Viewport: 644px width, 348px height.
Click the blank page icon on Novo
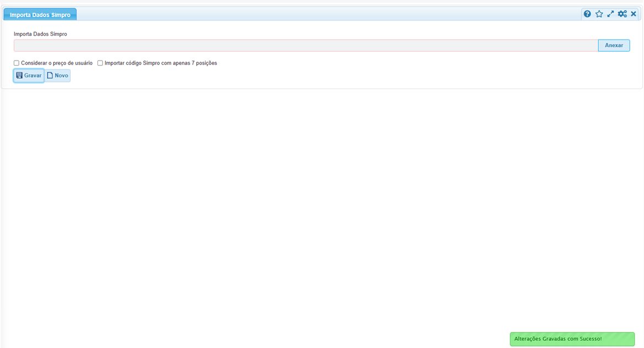click(50, 75)
